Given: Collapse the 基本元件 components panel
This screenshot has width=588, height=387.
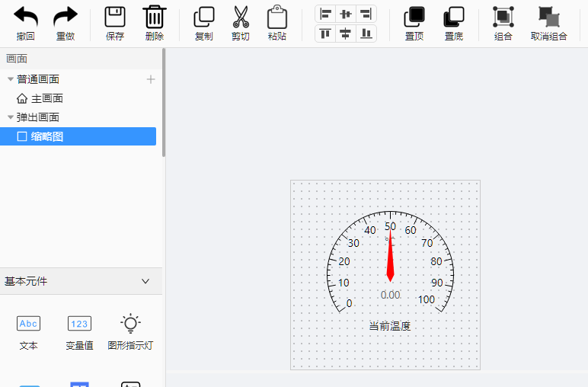Looking at the screenshot, I should [x=145, y=281].
